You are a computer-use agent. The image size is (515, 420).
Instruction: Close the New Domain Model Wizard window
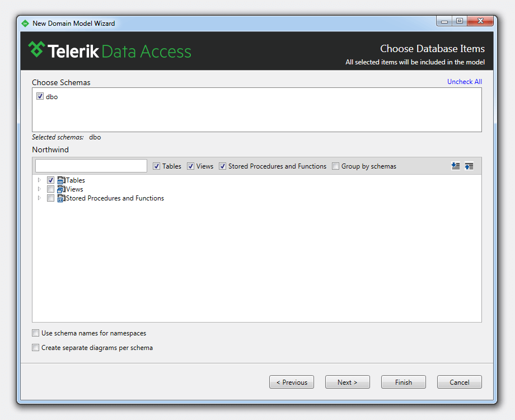coord(480,21)
